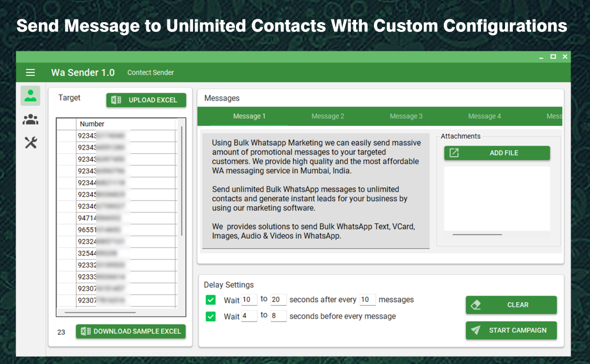
Task: Click the hamburger menu next to Wa Sender
Action: point(30,72)
